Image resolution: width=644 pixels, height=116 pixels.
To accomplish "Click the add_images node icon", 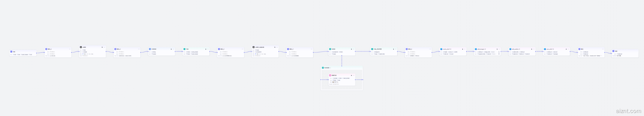I will 476,49.
